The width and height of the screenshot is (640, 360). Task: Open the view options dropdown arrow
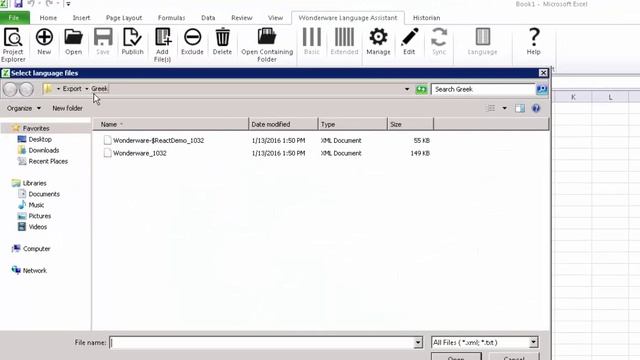click(x=504, y=108)
